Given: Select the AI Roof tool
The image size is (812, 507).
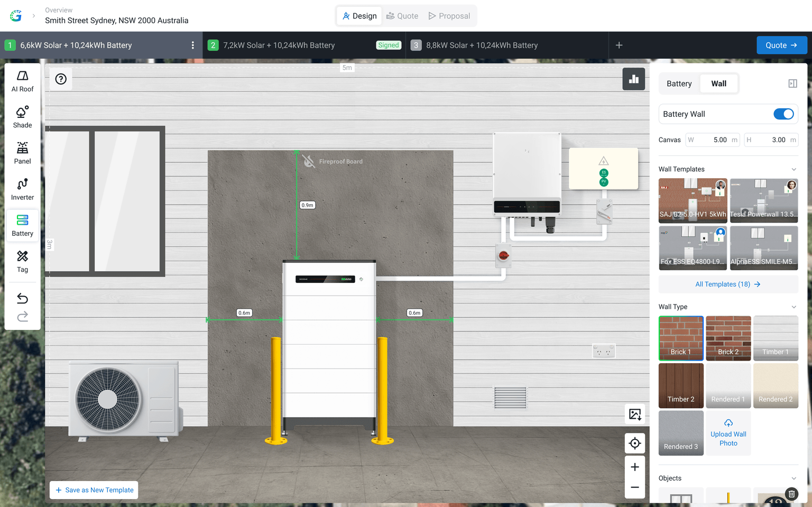Looking at the screenshot, I should point(22,82).
